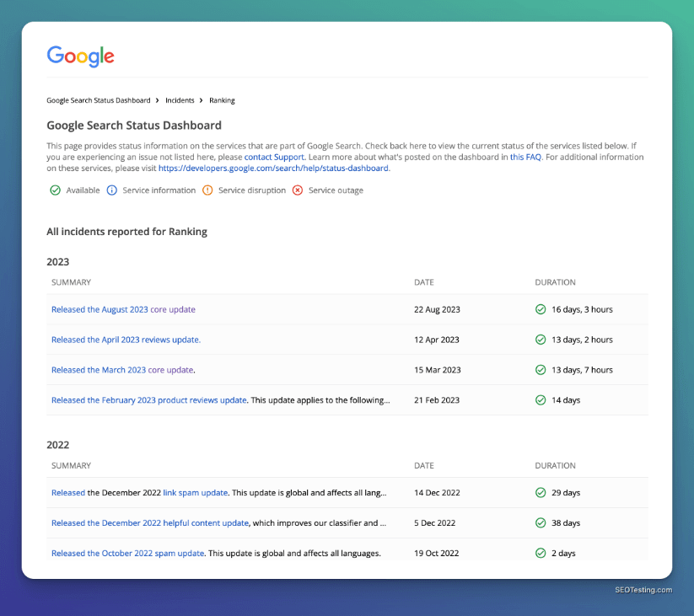Viewport: 694px width, 616px height.
Task: Click the duration text 14 days
Action: [x=566, y=400]
